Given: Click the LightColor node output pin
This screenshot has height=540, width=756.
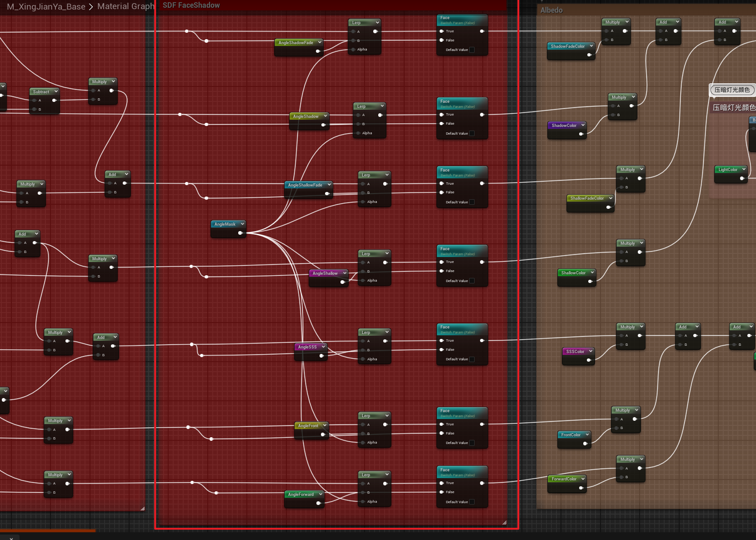Looking at the screenshot, I should coord(741,178).
